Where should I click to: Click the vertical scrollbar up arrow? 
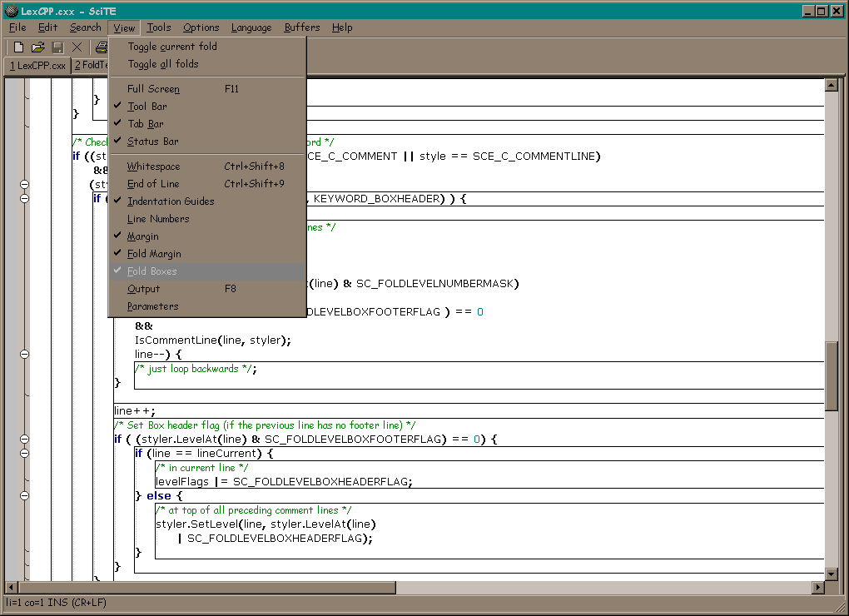tap(830, 85)
